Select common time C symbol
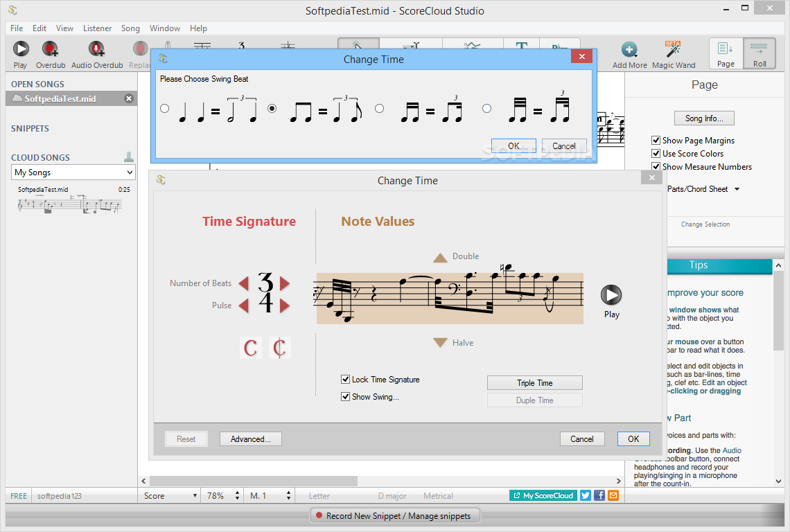This screenshot has width=790, height=532. [x=250, y=348]
